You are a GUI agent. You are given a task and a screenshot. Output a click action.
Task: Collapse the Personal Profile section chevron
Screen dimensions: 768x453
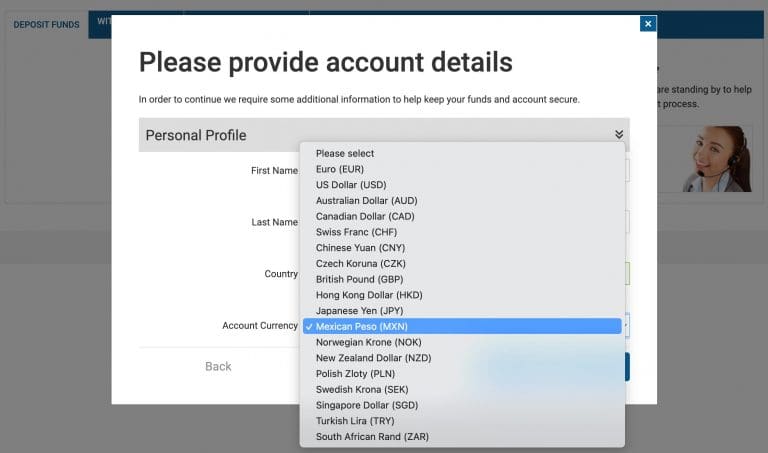click(x=619, y=134)
